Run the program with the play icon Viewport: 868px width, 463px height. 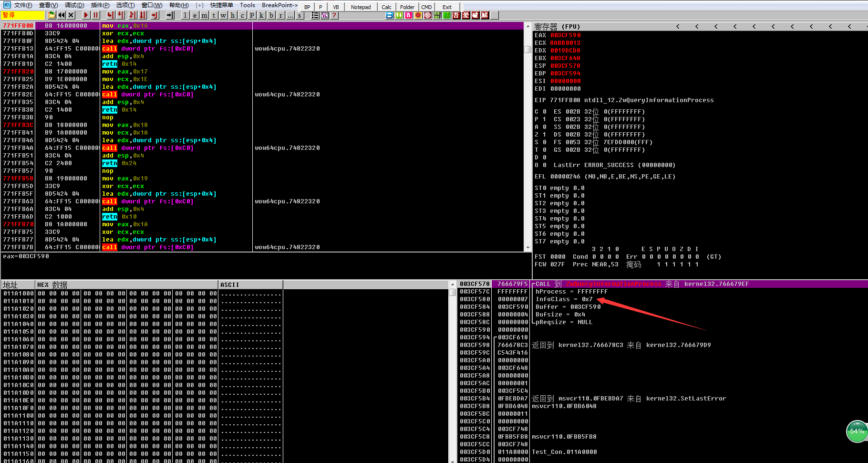[85, 15]
